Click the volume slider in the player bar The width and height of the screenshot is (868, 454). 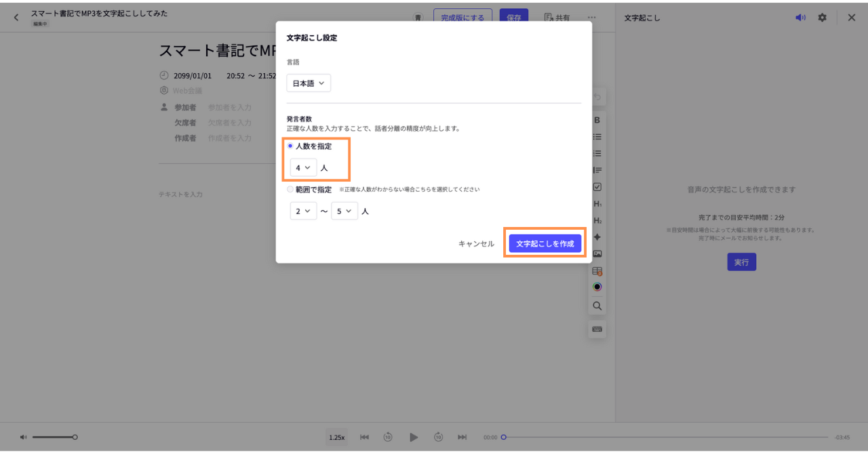(54, 438)
